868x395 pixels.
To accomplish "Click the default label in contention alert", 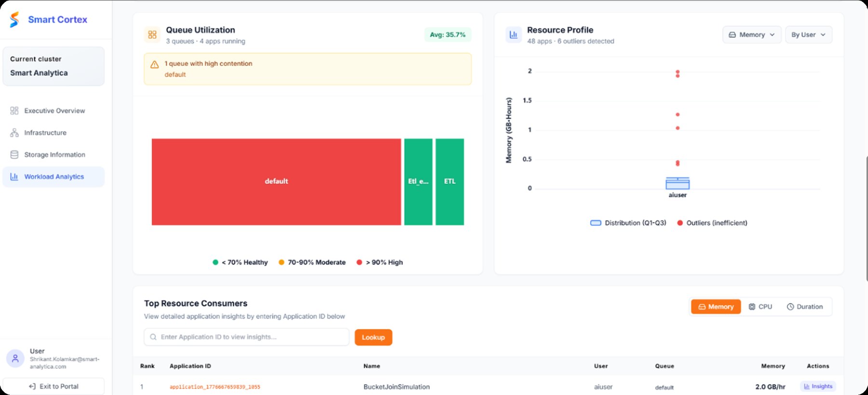I will (175, 75).
